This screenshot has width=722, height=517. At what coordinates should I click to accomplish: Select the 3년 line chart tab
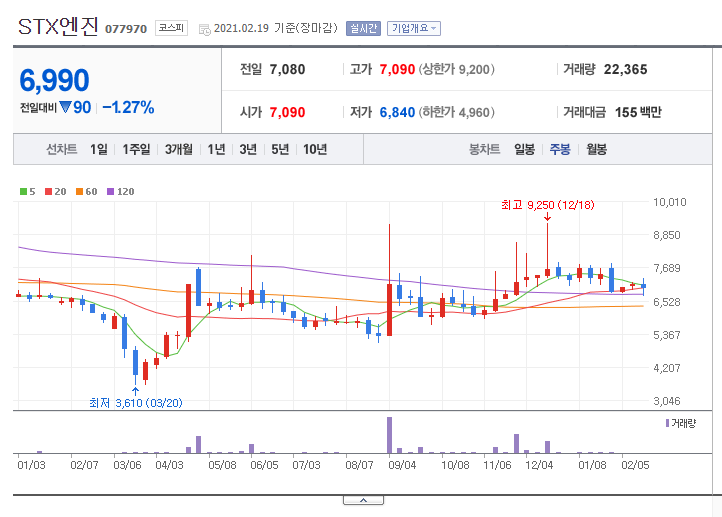click(x=248, y=149)
